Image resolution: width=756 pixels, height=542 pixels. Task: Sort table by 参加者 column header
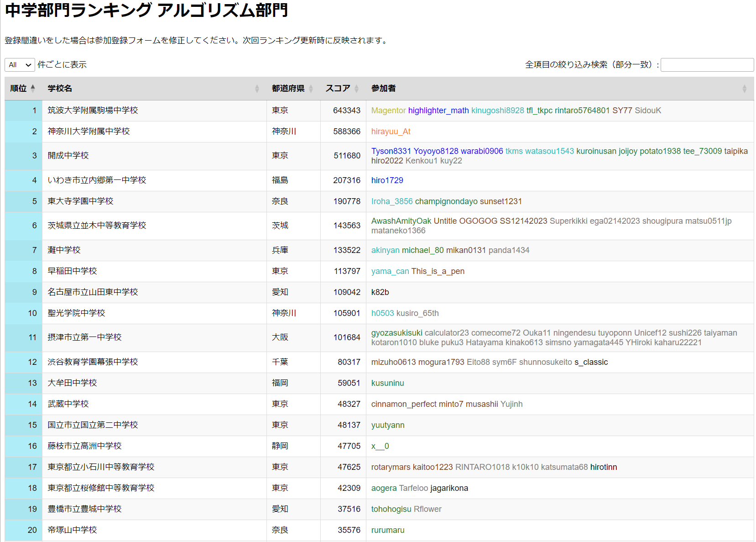[560, 89]
